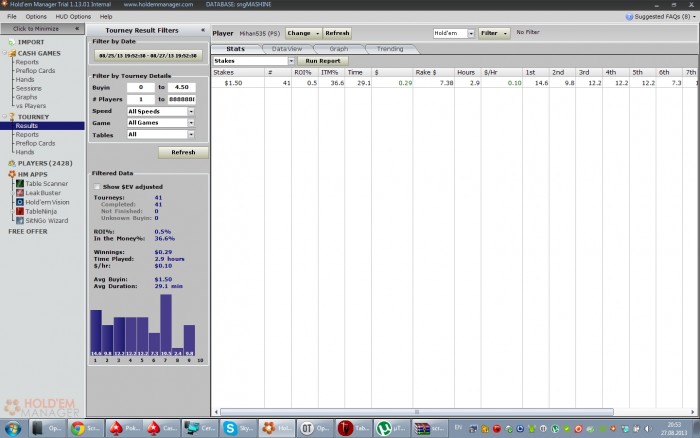Click the Hold'em Manager taskbar button
Screen dimensions: 700x438
click(x=277, y=428)
